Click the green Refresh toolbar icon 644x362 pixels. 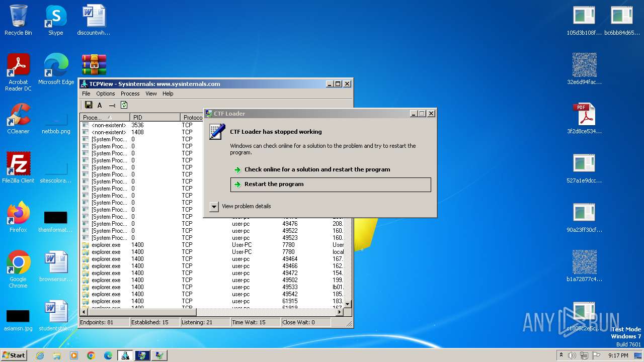124,105
